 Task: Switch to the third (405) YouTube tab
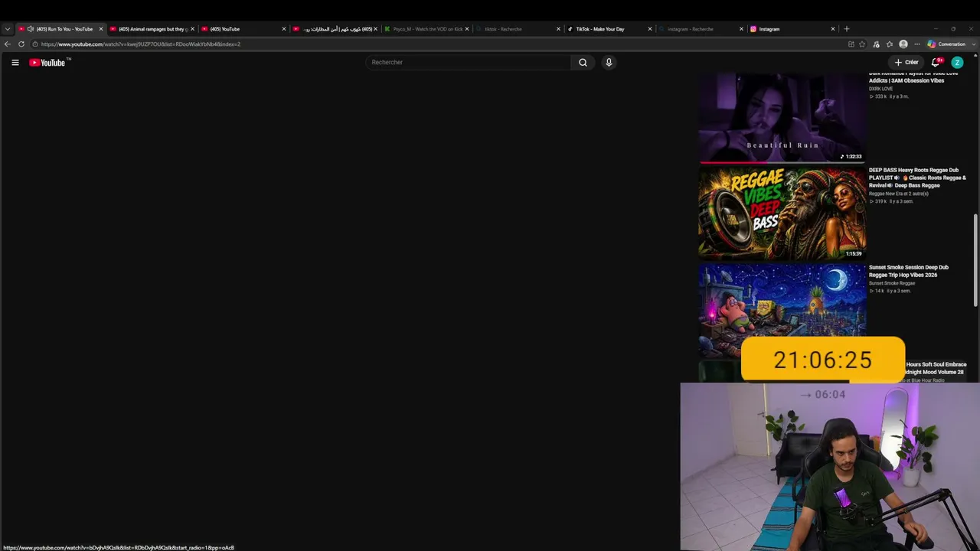pos(243,29)
